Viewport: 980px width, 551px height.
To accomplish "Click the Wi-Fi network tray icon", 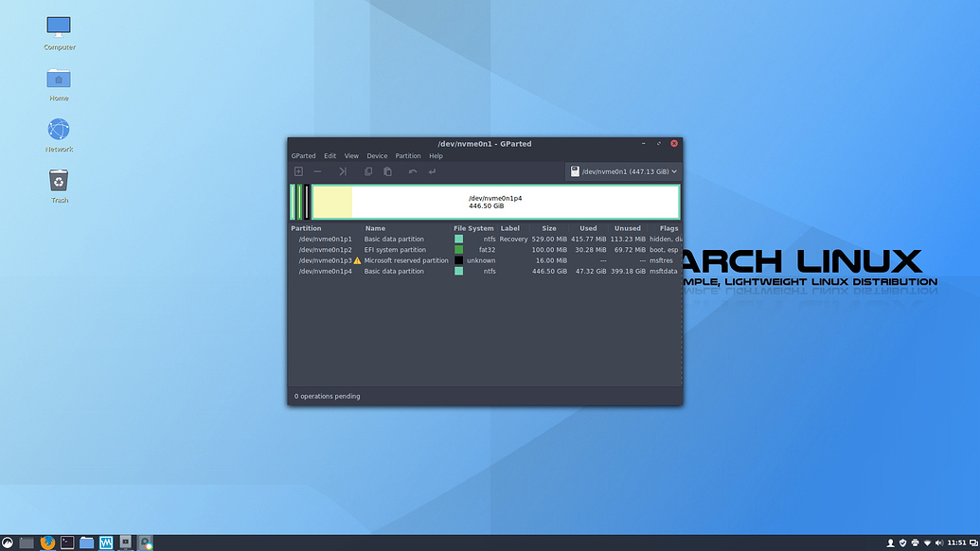I will [928, 542].
